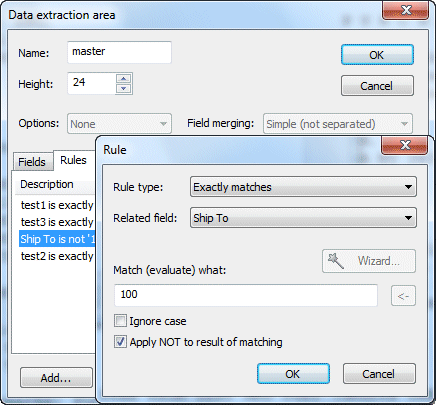Click the Name field containing master

click(119, 52)
